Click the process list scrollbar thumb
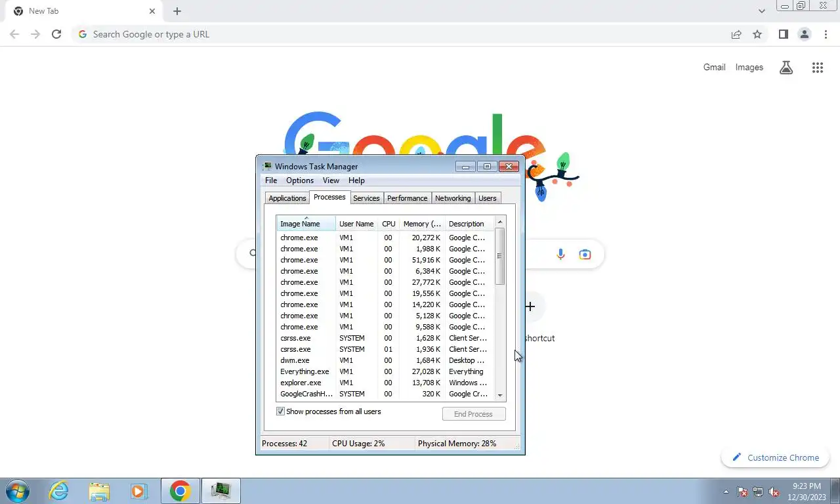Image resolution: width=840 pixels, height=504 pixels. (500, 256)
